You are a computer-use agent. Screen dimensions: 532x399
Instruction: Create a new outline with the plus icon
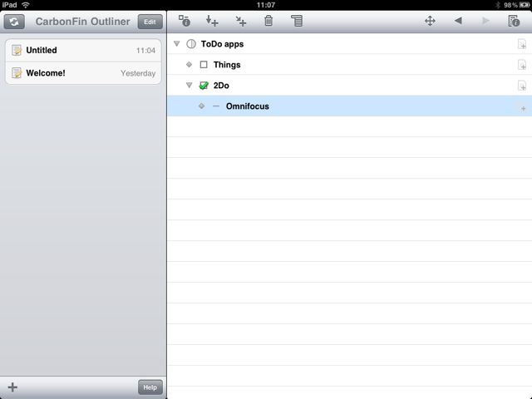(x=12, y=387)
